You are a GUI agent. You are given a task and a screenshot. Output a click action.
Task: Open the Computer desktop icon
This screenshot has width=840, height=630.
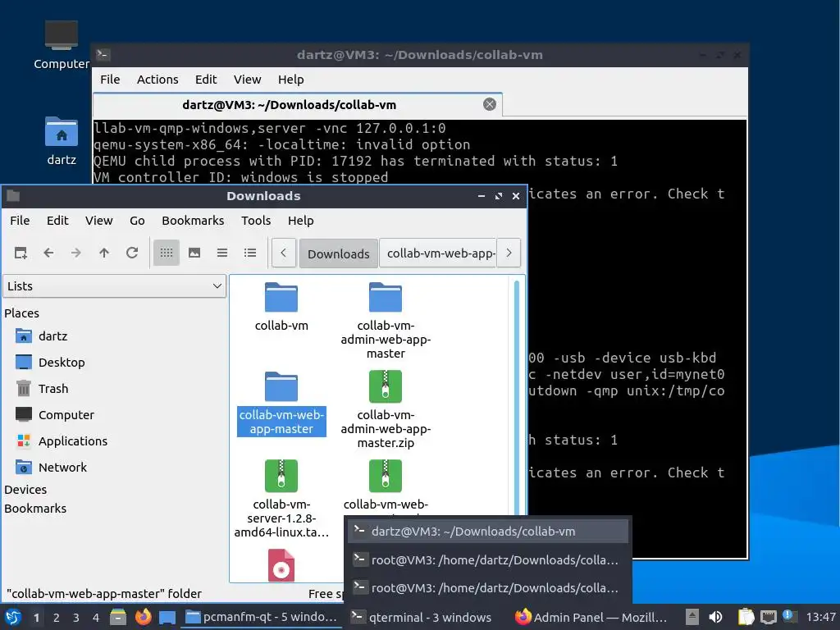[61, 45]
